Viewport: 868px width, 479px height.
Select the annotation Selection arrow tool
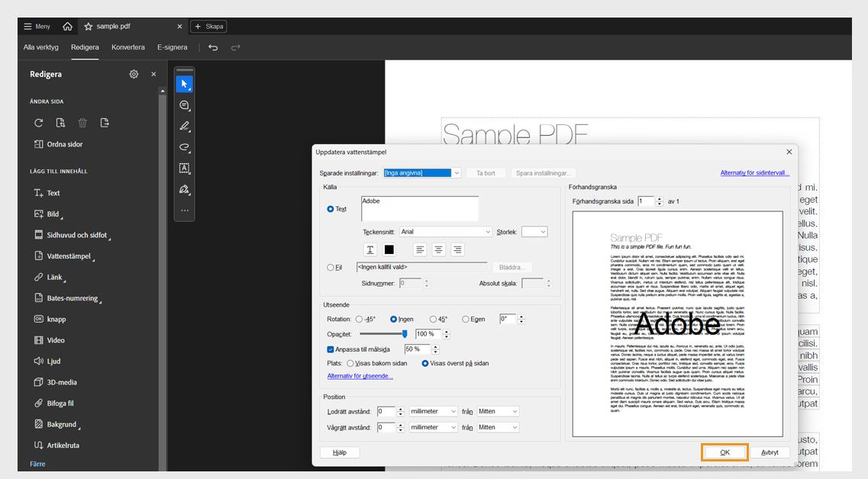coord(184,84)
